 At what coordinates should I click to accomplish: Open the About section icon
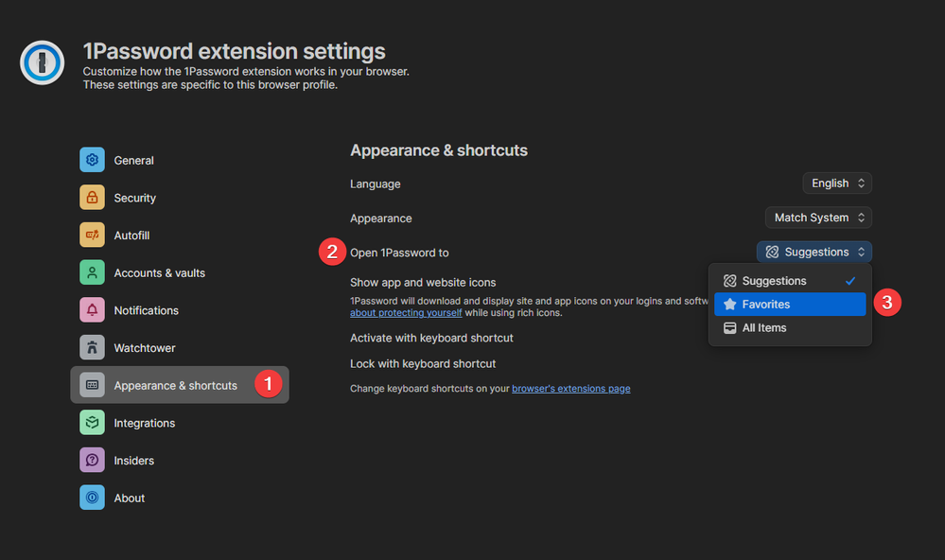pyautogui.click(x=92, y=498)
